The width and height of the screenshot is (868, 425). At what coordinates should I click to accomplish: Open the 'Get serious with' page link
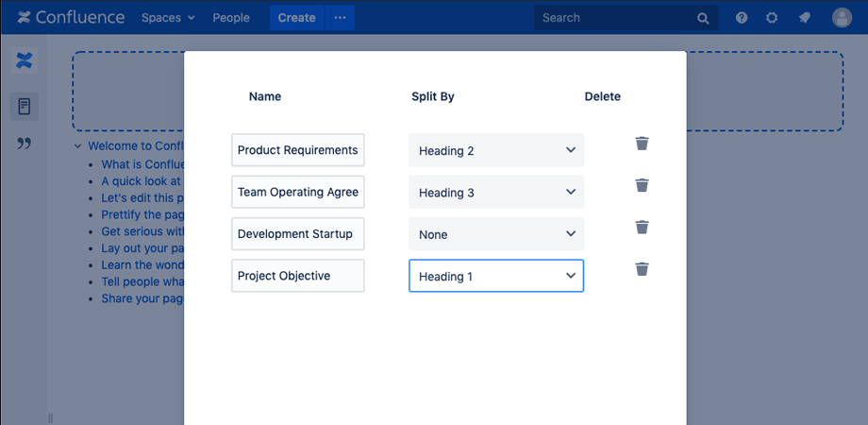(x=142, y=231)
